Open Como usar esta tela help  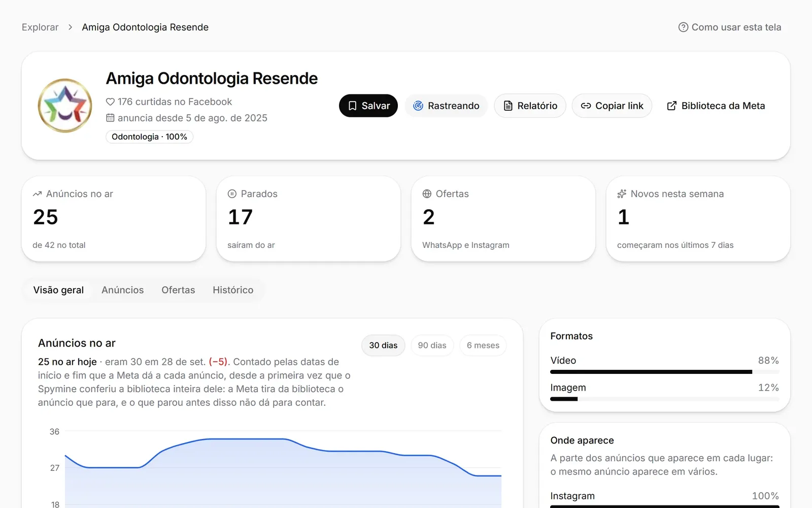[730, 27]
